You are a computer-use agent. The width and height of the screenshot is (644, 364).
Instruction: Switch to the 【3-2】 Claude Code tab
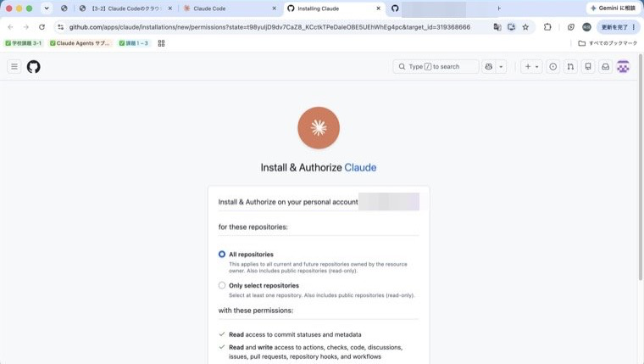(125, 8)
